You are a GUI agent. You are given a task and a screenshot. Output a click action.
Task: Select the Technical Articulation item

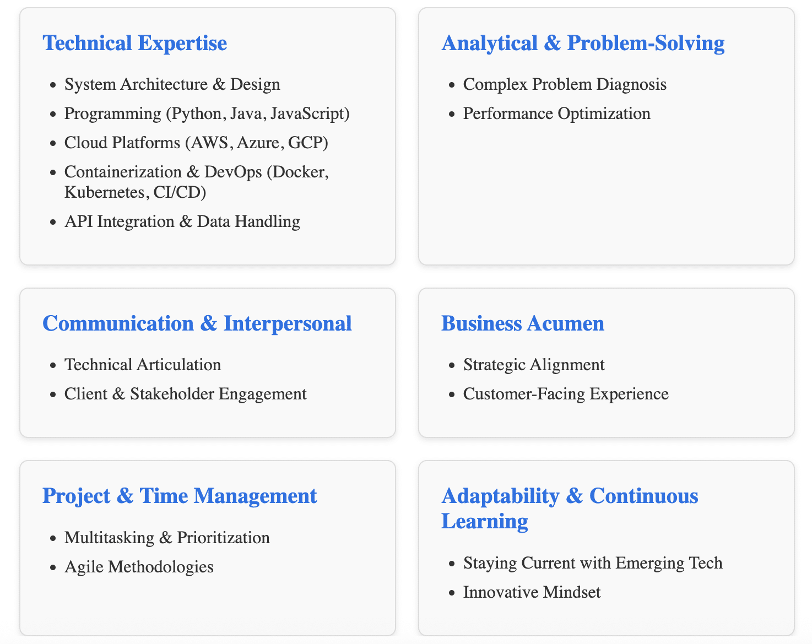pyautogui.click(x=143, y=365)
